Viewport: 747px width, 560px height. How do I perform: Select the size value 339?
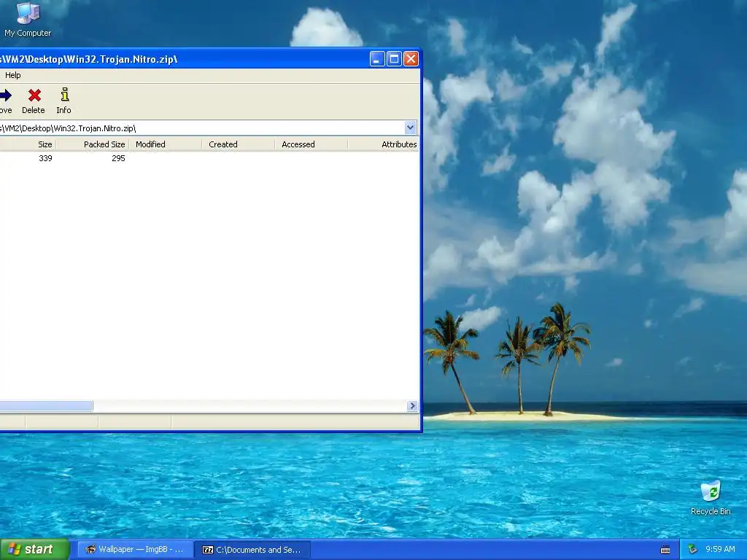tap(45, 158)
